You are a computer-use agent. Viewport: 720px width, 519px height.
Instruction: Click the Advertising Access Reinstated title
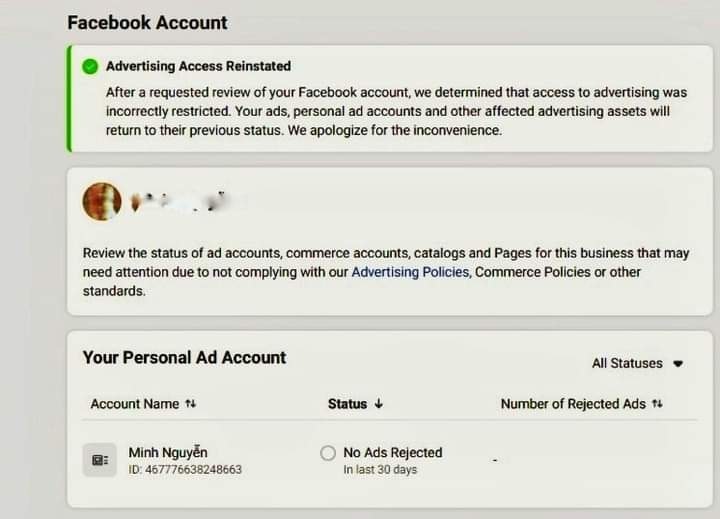point(198,66)
